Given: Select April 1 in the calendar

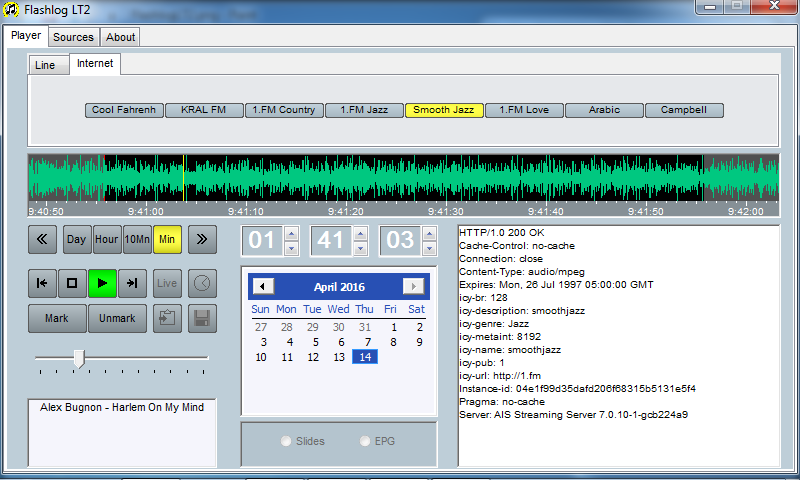Looking at the screenshot, I should coord(394,327).
